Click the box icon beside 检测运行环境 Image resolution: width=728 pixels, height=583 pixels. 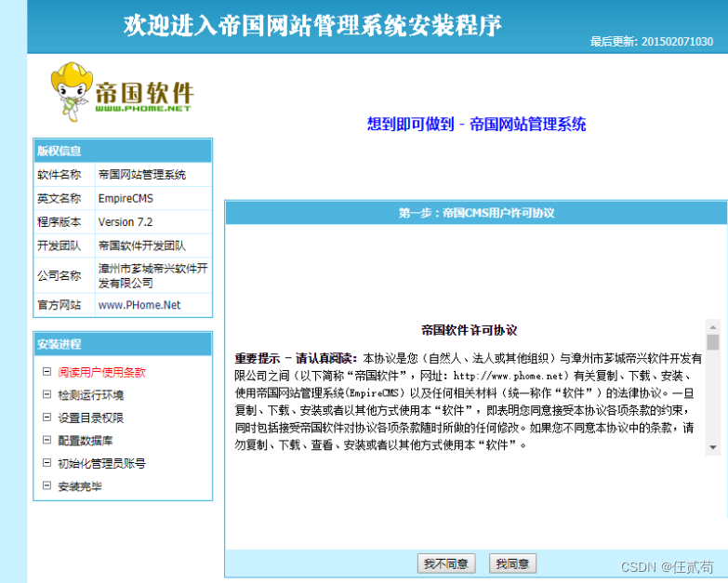46,394
